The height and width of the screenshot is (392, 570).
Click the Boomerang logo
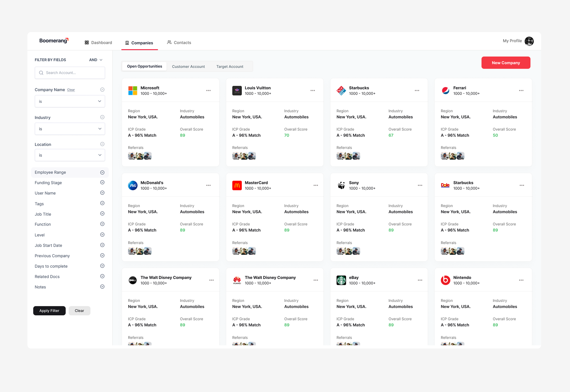54,41
